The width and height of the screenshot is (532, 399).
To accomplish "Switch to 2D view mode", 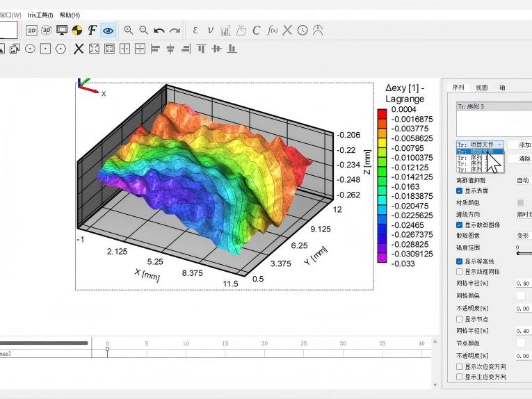I will click(x=32, y=31).
